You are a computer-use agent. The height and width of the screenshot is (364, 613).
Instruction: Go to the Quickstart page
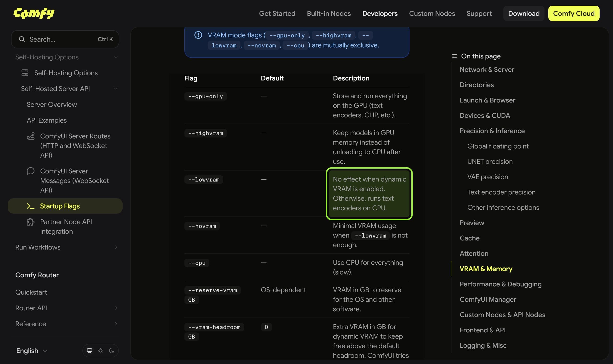click(x=31, y=292)
